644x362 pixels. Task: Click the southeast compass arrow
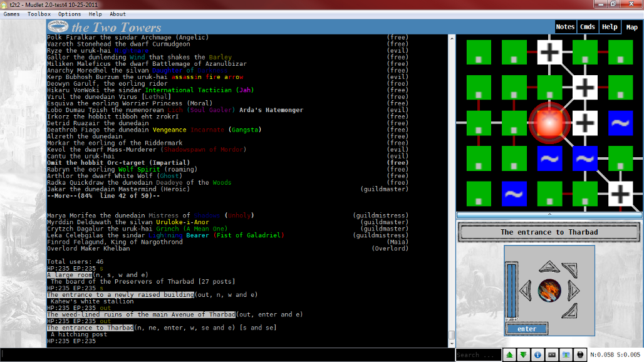click(571, 311)
